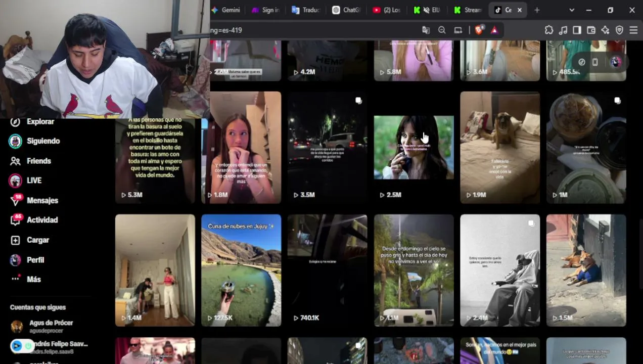Click the media control music note icon

(x=563, y=30)
